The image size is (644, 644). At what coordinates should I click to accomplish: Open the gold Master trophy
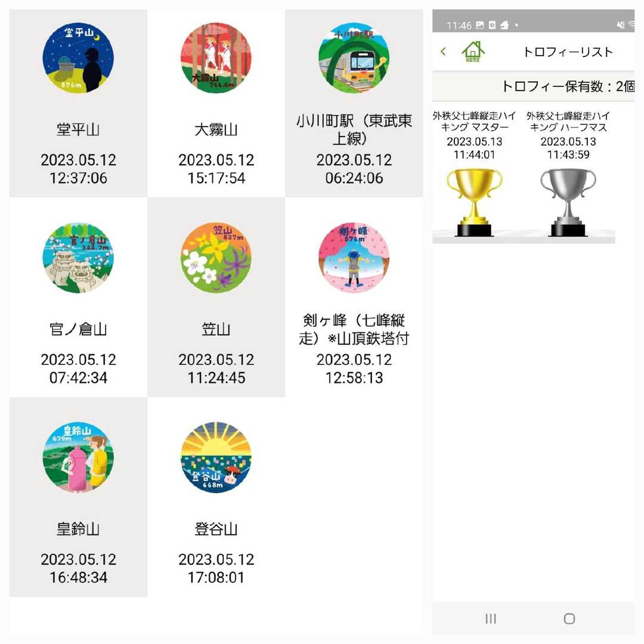point(474,202)
